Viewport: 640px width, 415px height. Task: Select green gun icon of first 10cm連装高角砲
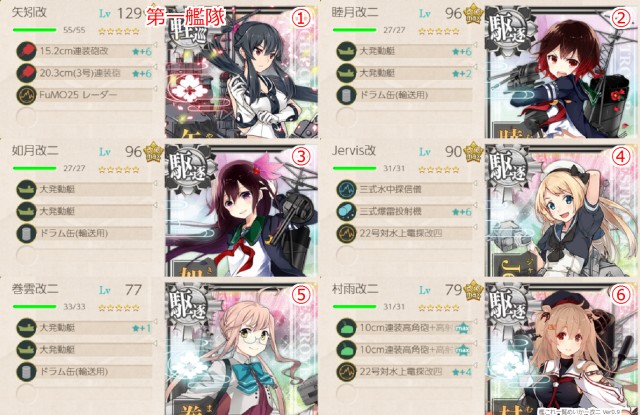coord(347,328)
